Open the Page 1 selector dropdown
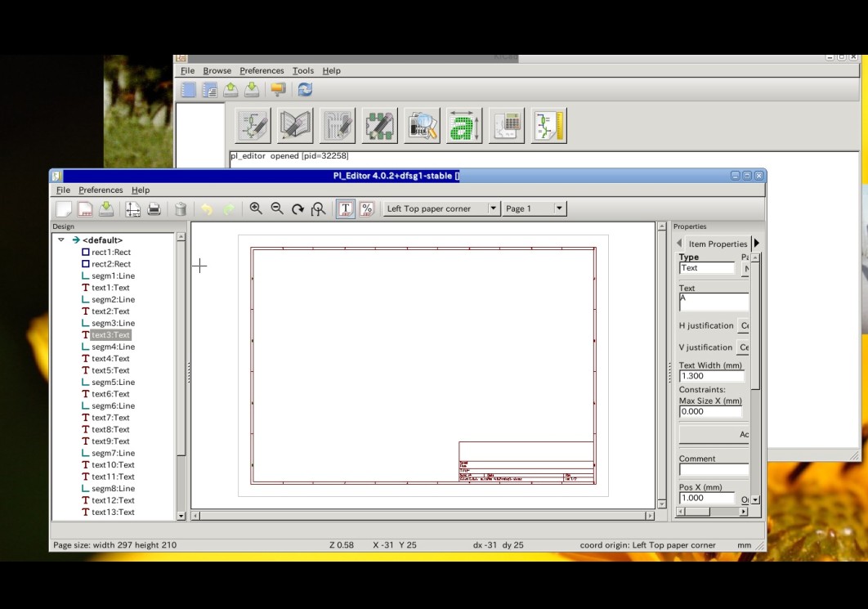This screenshot has height=609, width=868. tap(560, 208)
